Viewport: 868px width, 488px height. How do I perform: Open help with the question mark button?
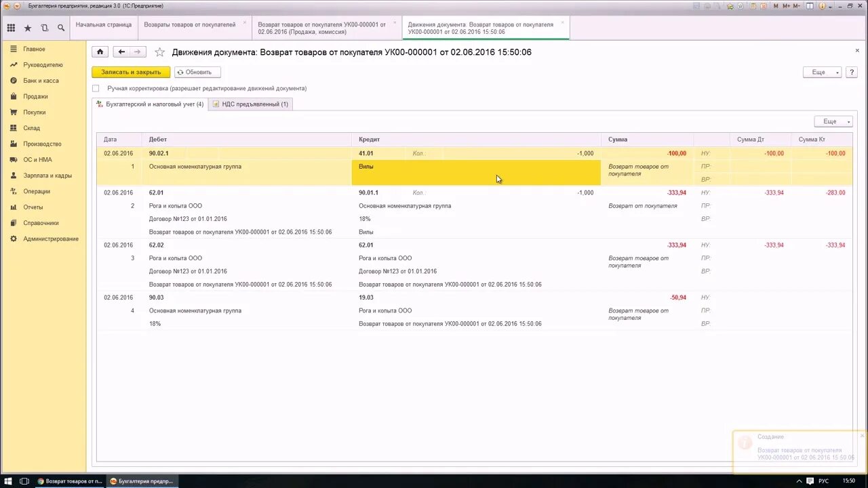[x=852, y=72]
